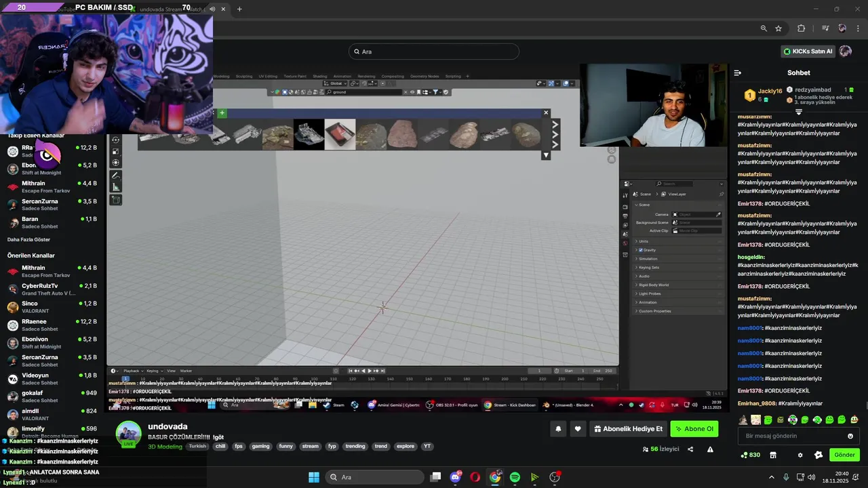This screenshot has height=488, width=868.
Task: Switch to the Geometry Nodes workspace tab
Action: tap(425, 76)
